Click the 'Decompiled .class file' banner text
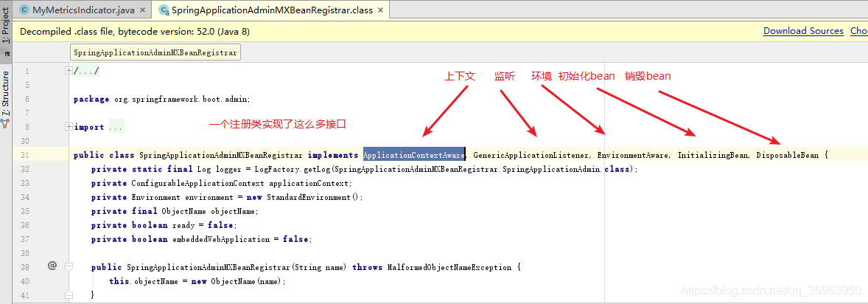This screenshot has width=868, height=304. [135, 32]
